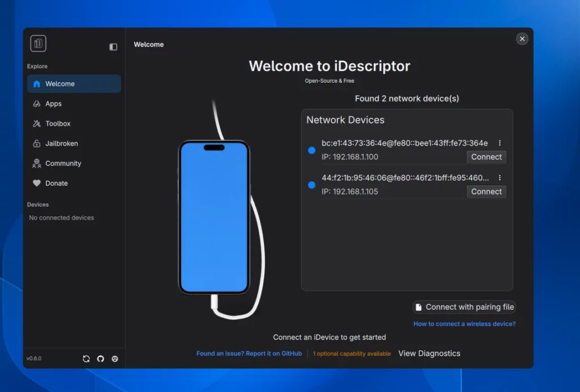Click the Apps sidebar icon
This screenshot has height=392, width=580.
(x=37, y=104)
